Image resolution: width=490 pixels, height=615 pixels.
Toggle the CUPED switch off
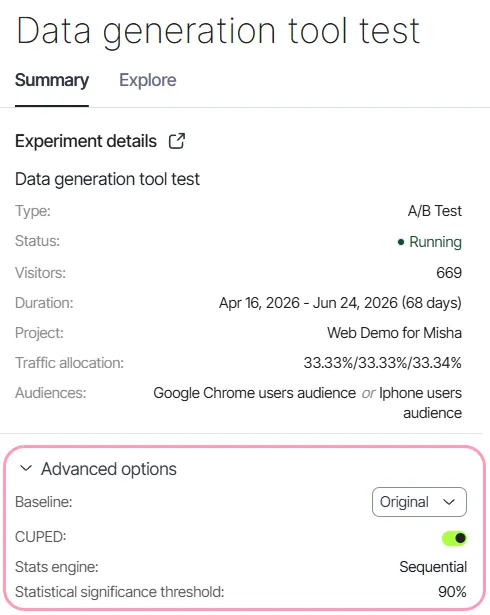[x=454, y=538]
